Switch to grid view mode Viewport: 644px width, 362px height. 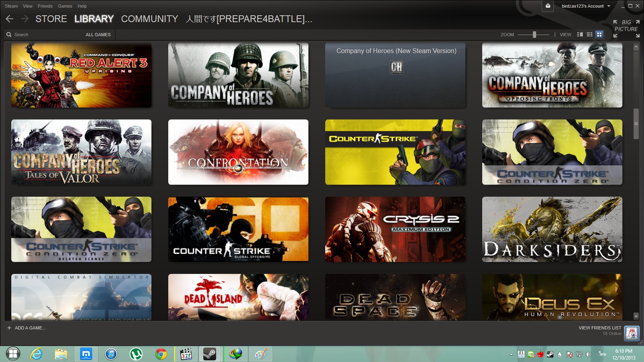599,35
